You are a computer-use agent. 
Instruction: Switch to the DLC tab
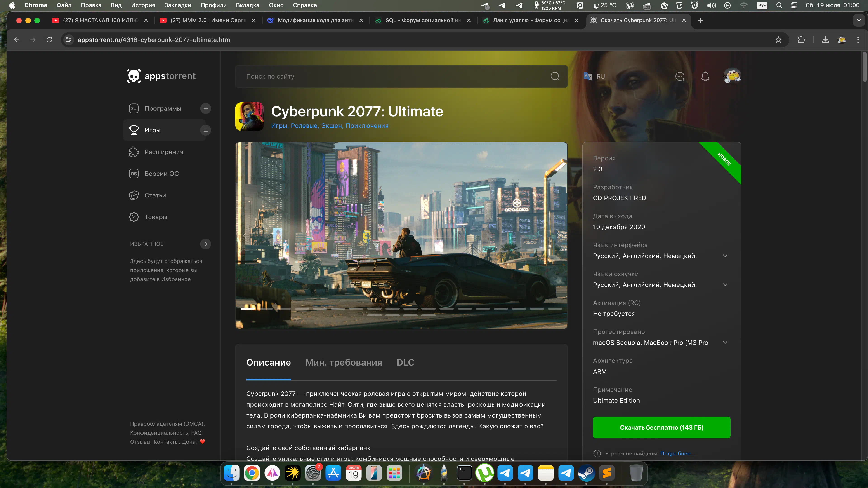pyautogui.click(x=405, y=362)
